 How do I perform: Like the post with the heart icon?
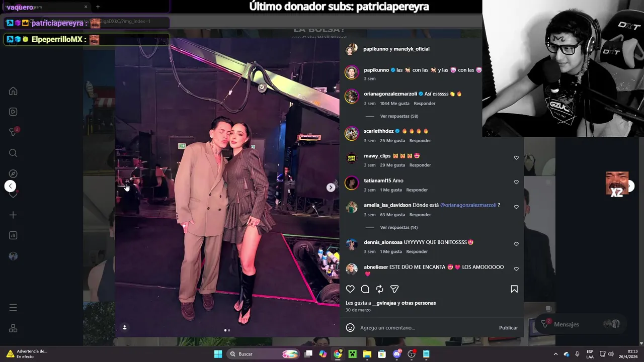tap(350, 289)
